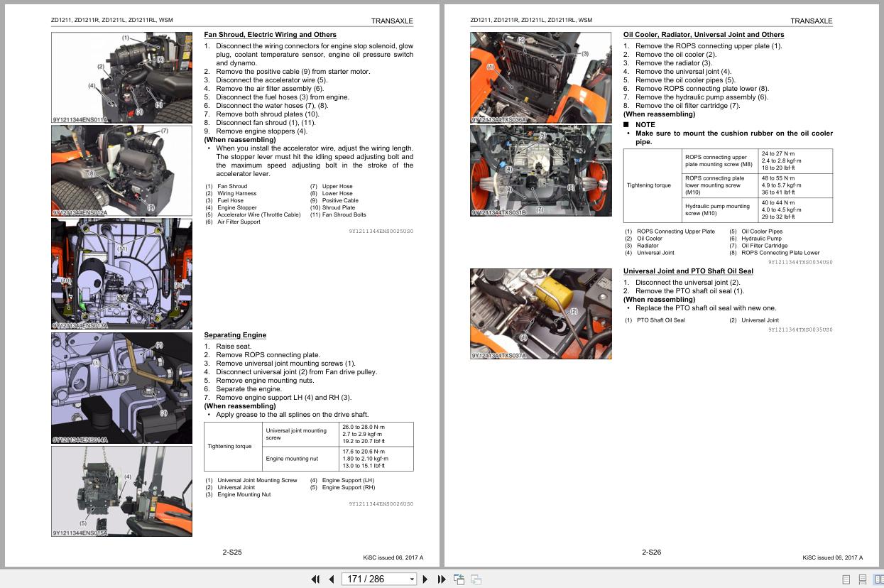
Task: Click the previous view icon
Action: (x=459, y=579)
